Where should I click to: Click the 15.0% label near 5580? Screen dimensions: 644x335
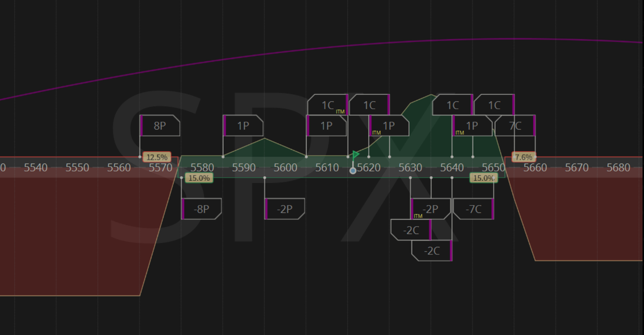199,178
